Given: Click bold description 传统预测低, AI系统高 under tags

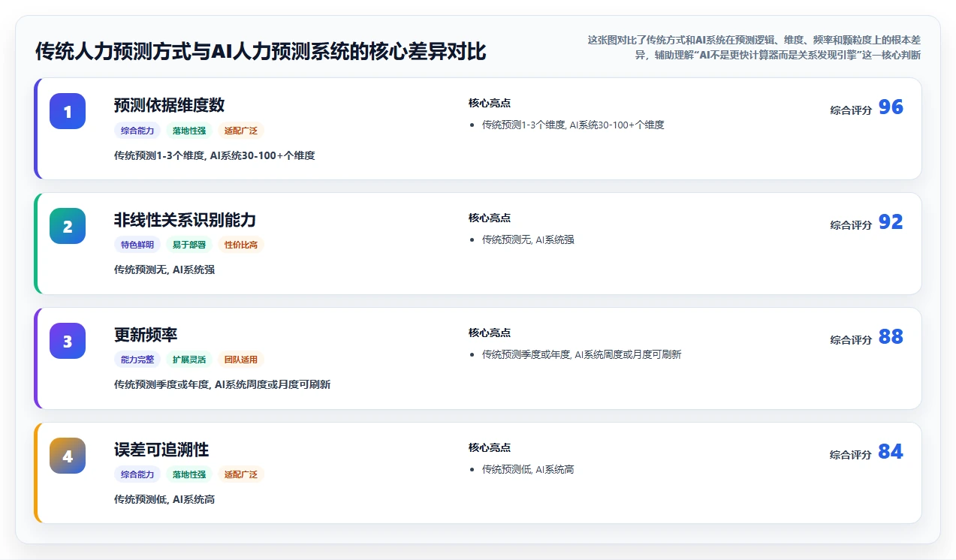Looking at the screenshot, I should [x=164, y=499].
